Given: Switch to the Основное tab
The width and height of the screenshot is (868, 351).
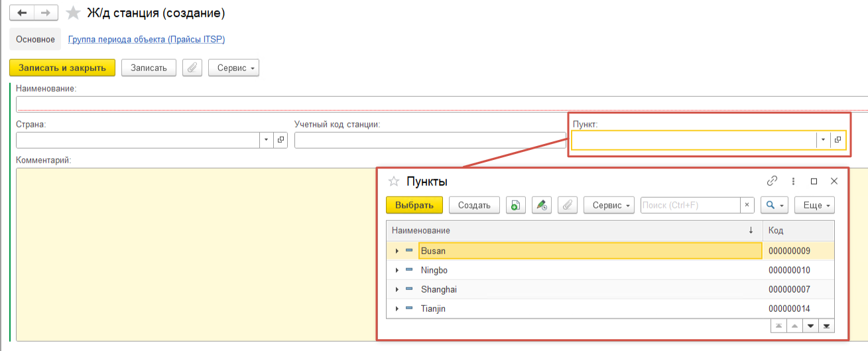Looking at the screenshot, I should coord(35,39).
